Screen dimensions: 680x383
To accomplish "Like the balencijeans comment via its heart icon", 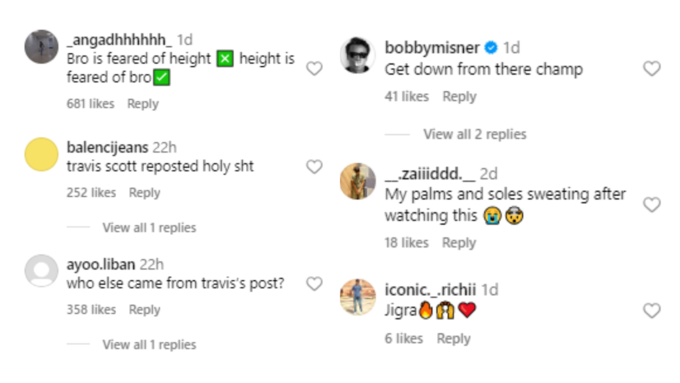I will click(314, 167).
